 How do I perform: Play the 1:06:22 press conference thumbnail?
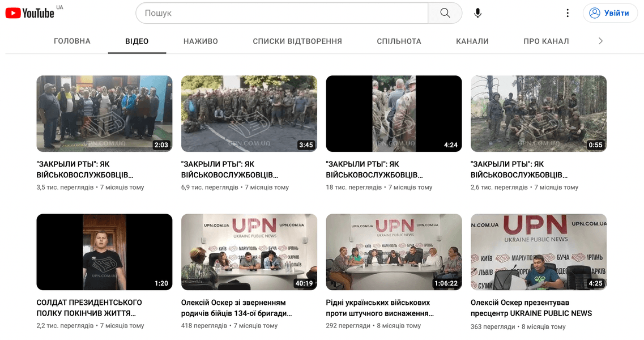pos(394,252)
